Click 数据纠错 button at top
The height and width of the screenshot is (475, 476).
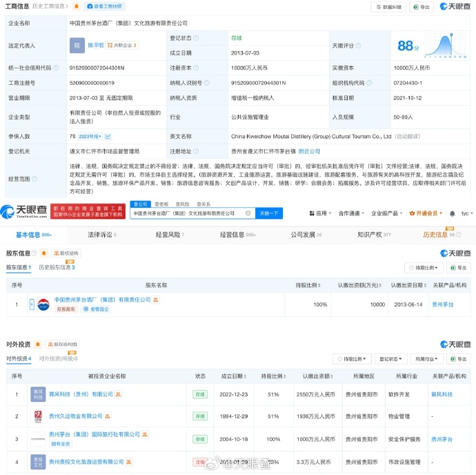pyautogui.click(x=388, y=7)
